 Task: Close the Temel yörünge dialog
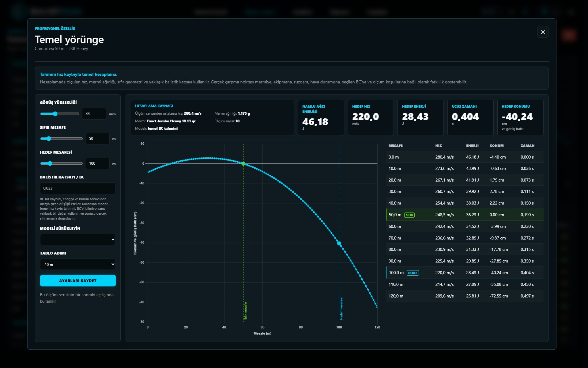543,32
